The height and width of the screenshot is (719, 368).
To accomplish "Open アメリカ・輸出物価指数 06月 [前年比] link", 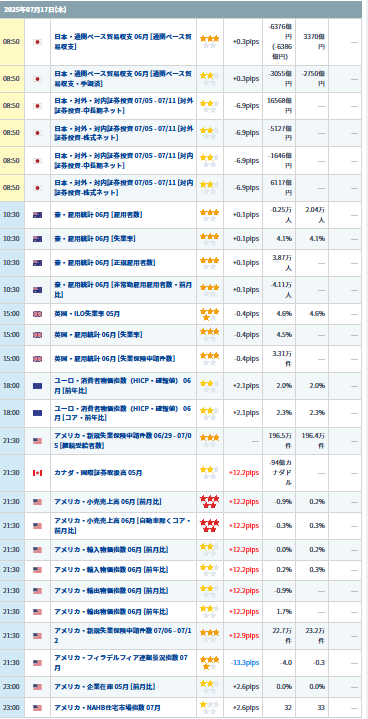I will [x=111, y=612].
